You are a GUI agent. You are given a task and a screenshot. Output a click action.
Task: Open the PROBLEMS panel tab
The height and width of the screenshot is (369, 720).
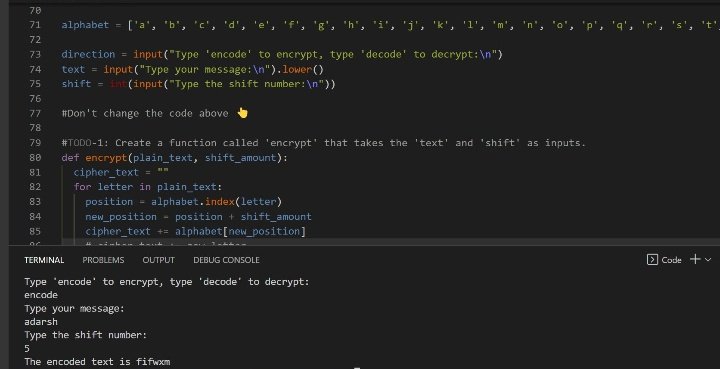pyautogui.click(x=103, y=260)
